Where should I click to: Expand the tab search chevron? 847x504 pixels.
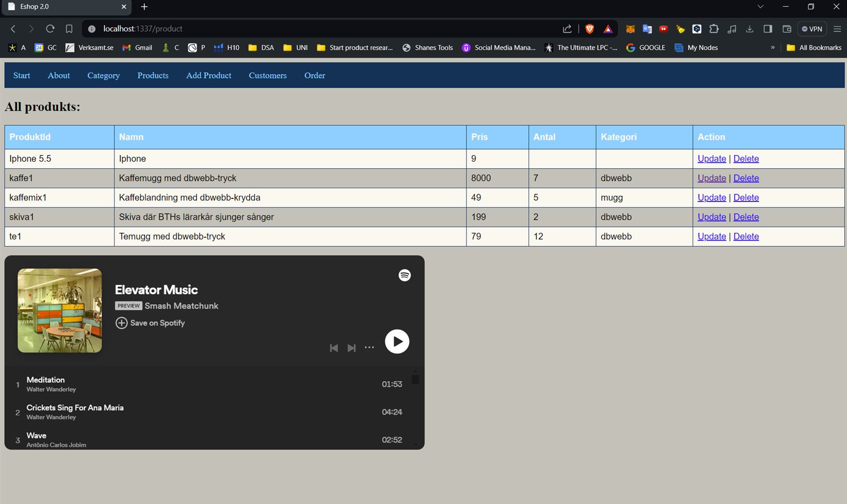(760, 7)
